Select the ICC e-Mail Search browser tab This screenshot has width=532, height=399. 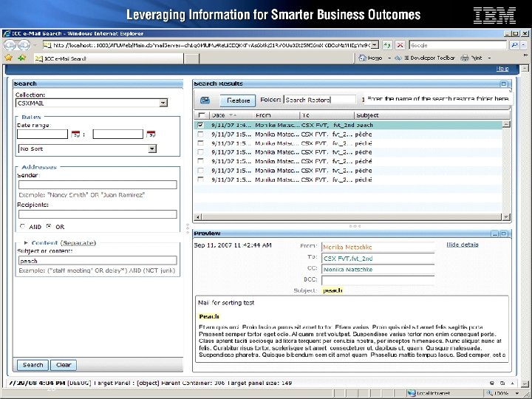pos(109,58)
